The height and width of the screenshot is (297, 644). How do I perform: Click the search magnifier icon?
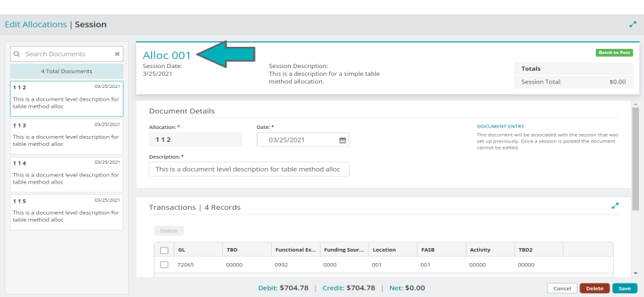tap(16, 54)
